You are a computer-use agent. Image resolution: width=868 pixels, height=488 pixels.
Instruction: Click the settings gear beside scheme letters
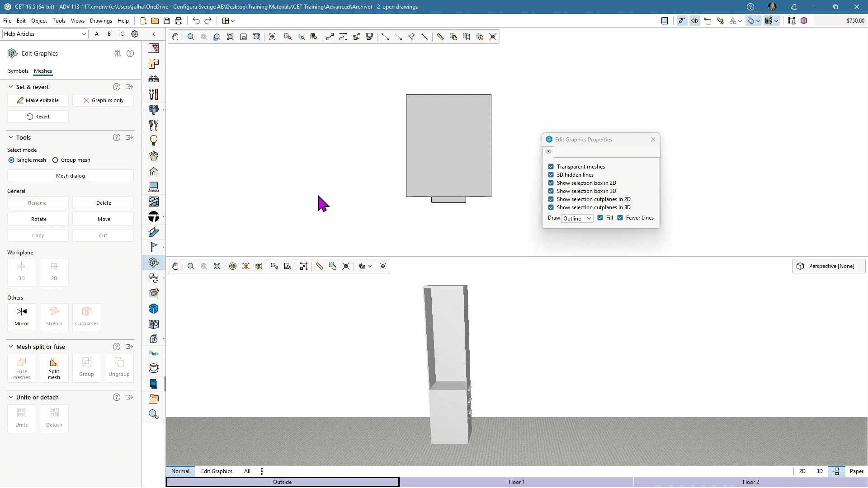(135, 34)
